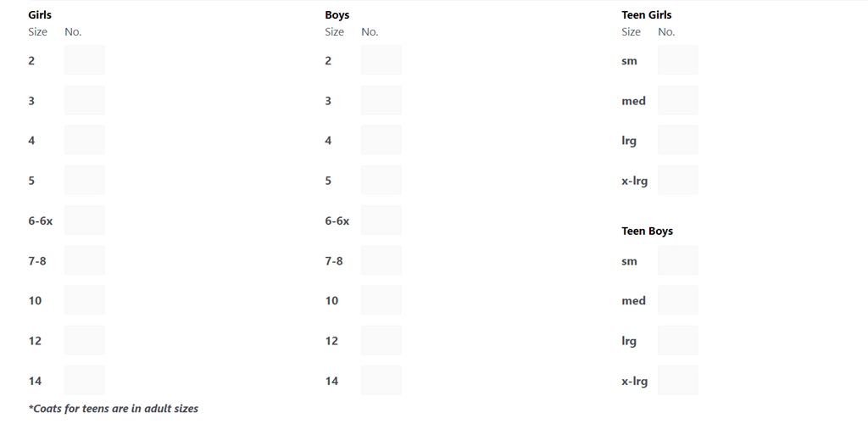Click the Girls size 10 number field

85,300
